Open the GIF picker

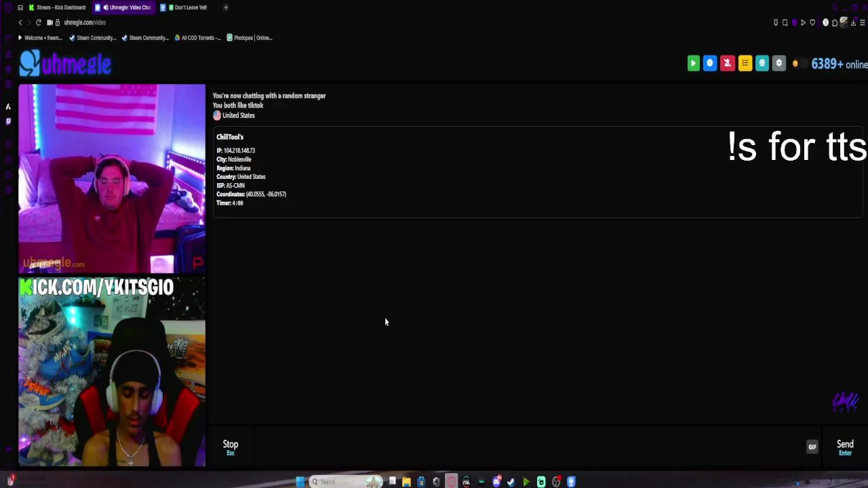click(812, 447)
